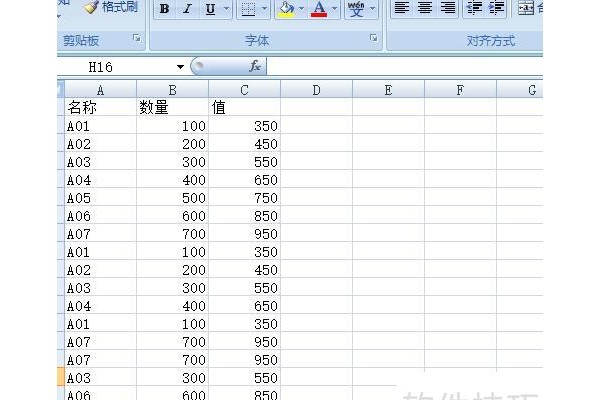Align text right with the right align icon

(448, 8)
